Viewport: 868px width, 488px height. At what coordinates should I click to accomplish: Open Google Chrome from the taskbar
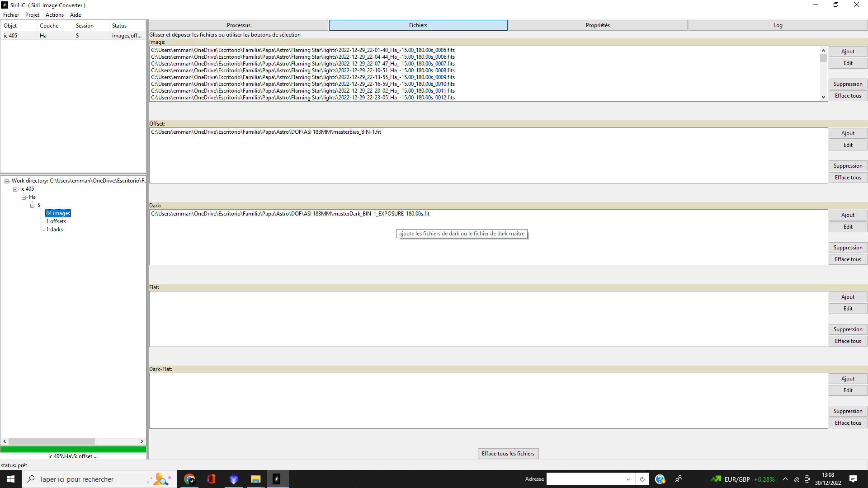click(189, 479)
